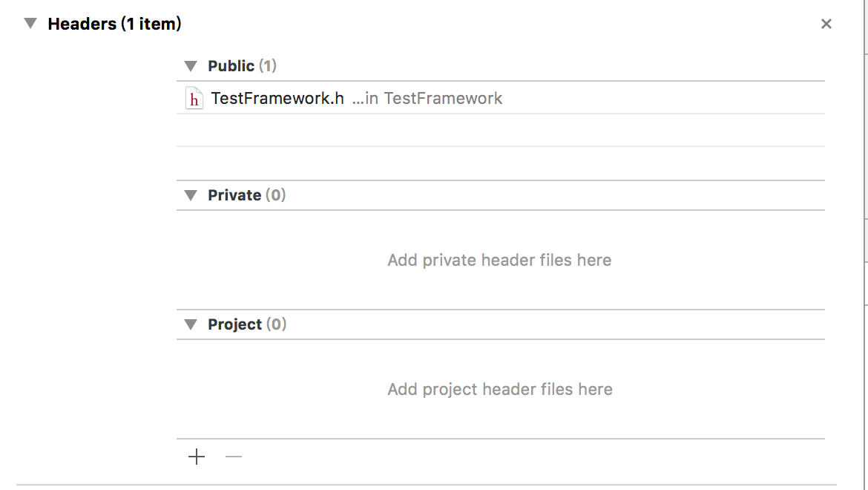Collapse the Headers build phase triangle
The width and height of the screenshot is (868, 490).
(30, 23)
